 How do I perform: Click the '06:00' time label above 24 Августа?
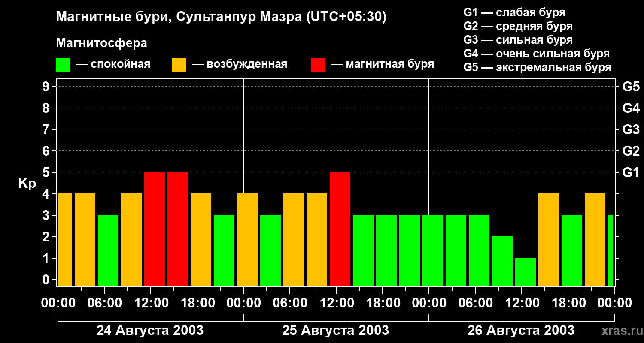104,303
